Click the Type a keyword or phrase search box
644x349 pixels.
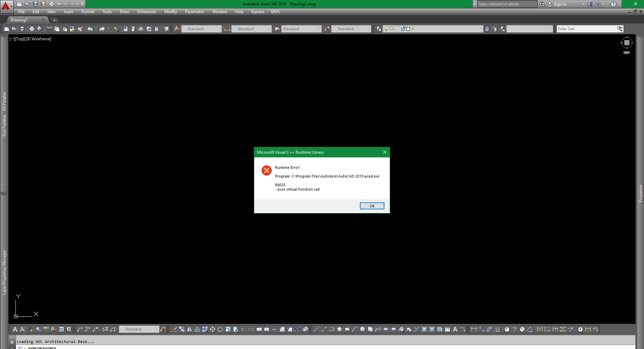click(x=507, y=4)
